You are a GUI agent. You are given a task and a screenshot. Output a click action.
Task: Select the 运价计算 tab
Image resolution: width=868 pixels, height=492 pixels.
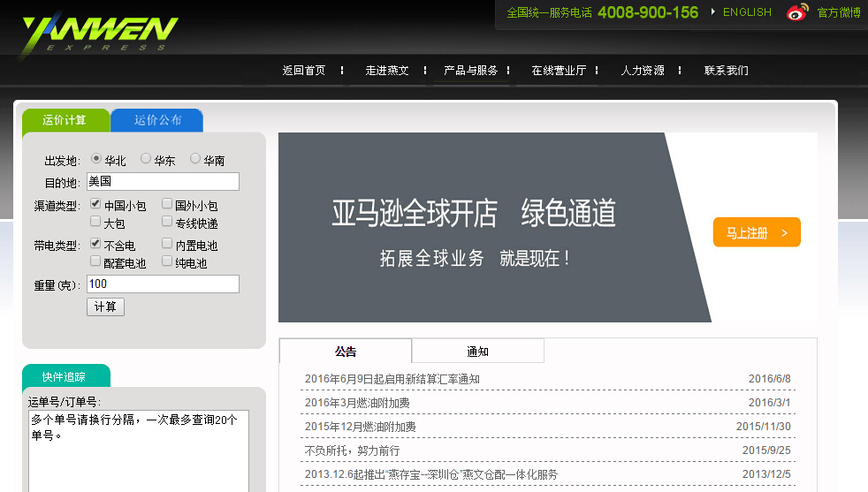65,120
